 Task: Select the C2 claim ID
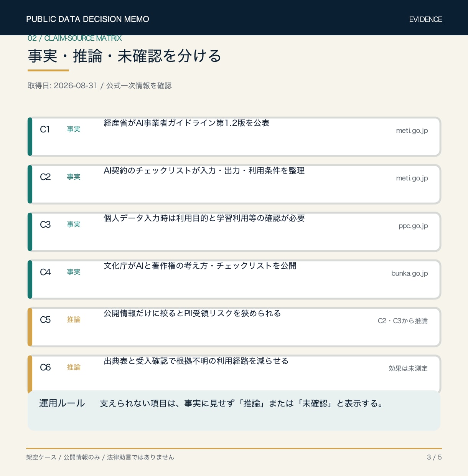click(45, 177)
